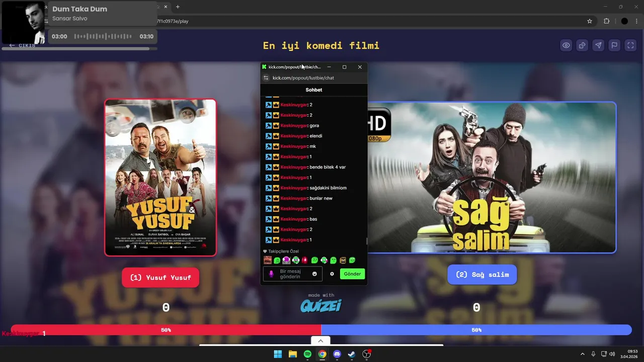Click the chat window scrollbar
The image size is (644, 362).
click(x=366, y=241)
